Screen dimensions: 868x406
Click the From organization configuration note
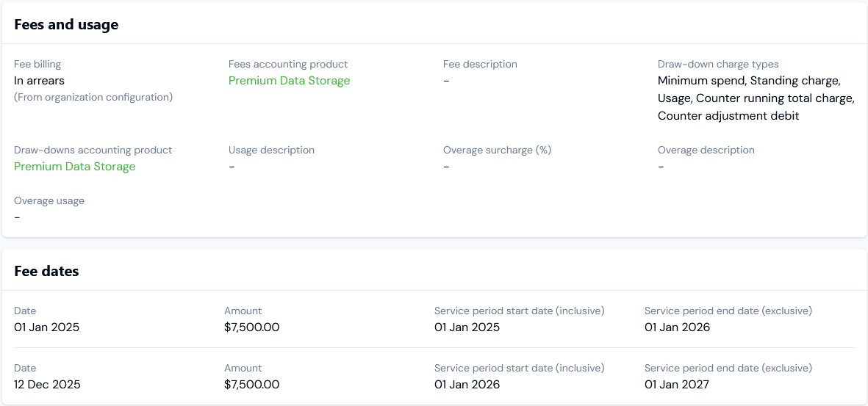pos(93,97)
